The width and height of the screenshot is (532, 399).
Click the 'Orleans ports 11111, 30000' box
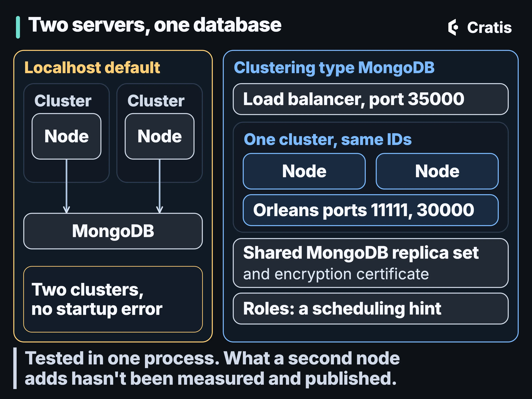tap(371, 210)
